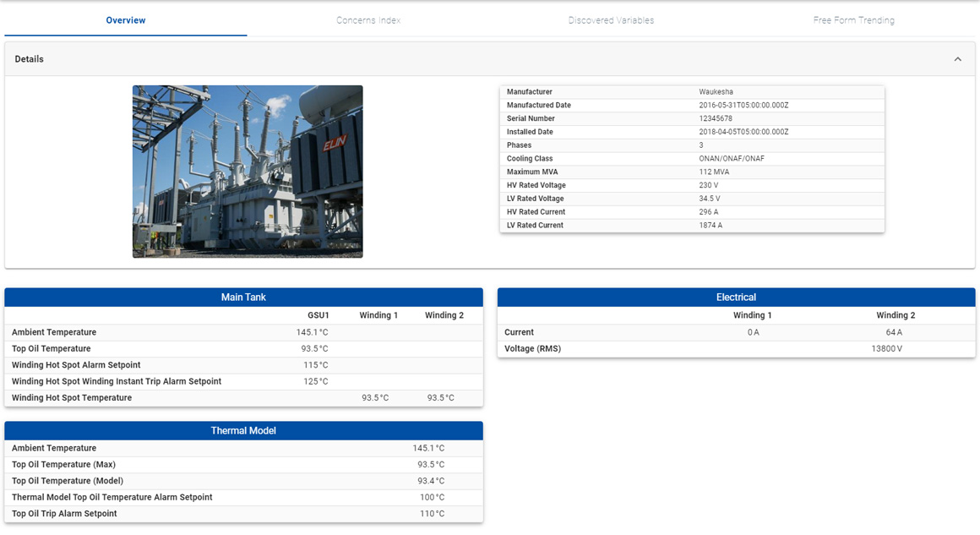Click the transformer photo thumbnail
The image size is (980, 535).
coord(248,172)
